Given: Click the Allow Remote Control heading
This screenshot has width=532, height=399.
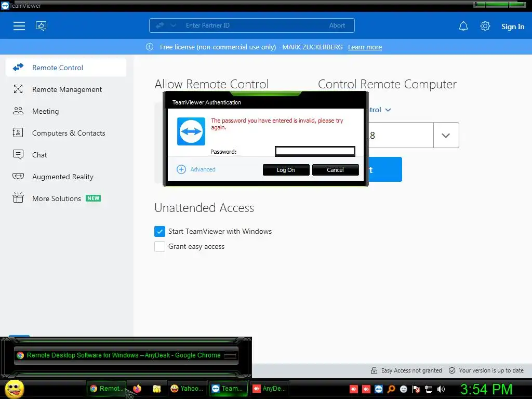Looking at the screenshot, I should (211, 84).
